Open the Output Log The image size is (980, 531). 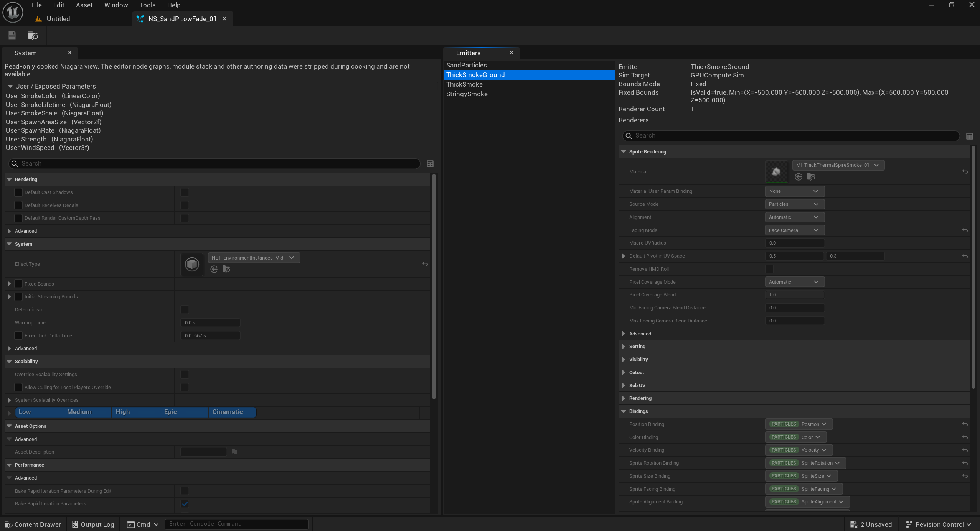93,524
